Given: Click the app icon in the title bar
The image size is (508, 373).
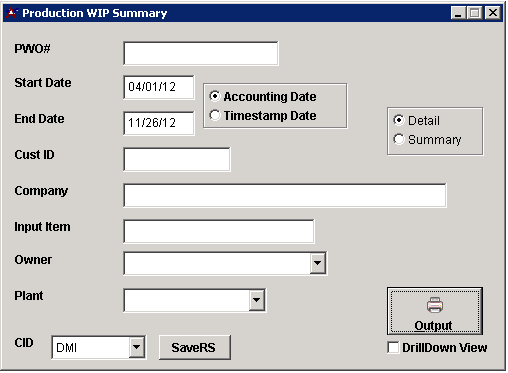Looking at the screenshot, I should tap(12, 13).
